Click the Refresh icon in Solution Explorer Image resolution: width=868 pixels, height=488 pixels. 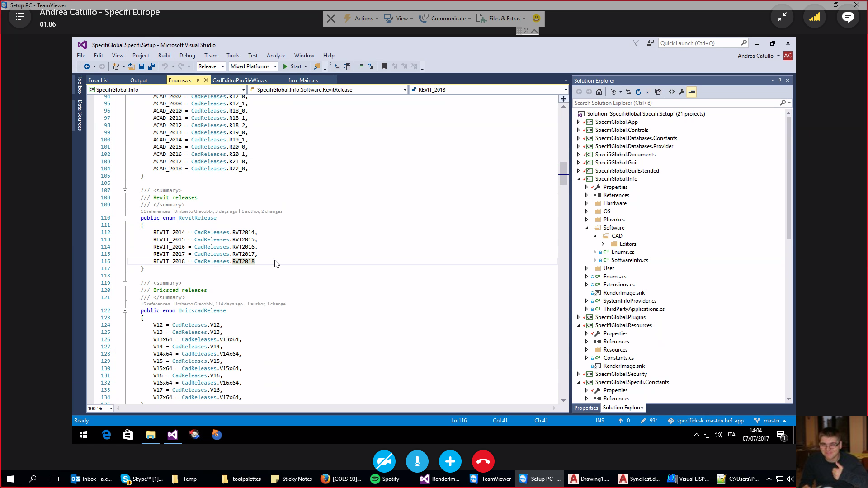(x=638, y=92)
